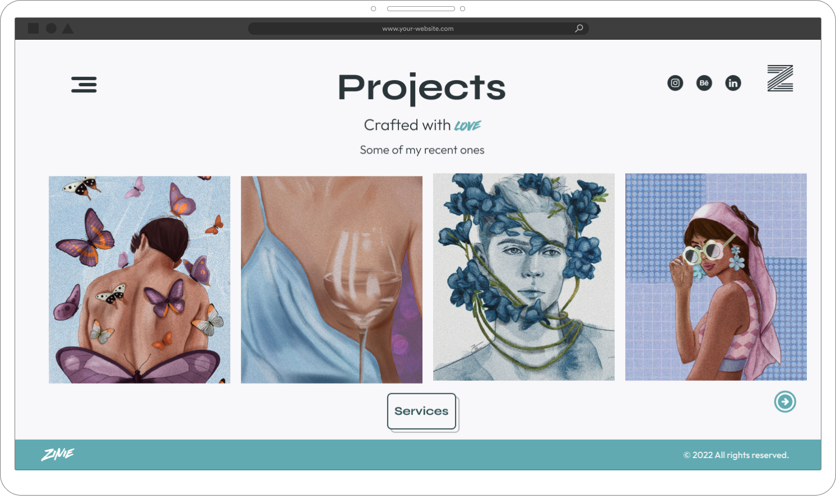
Task: Click the next arrow circle icon
Action: [785, 402]
